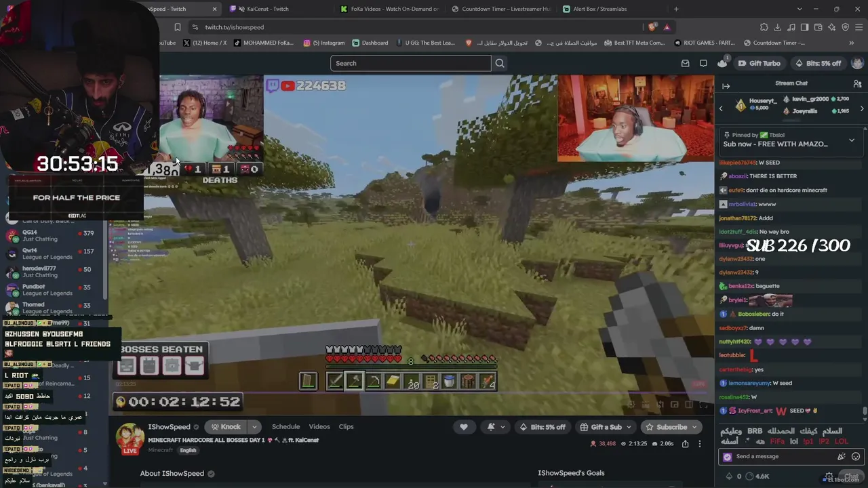Open the Instagram bookmark
This screenshot has height=488, width=868.
(324, 43)
